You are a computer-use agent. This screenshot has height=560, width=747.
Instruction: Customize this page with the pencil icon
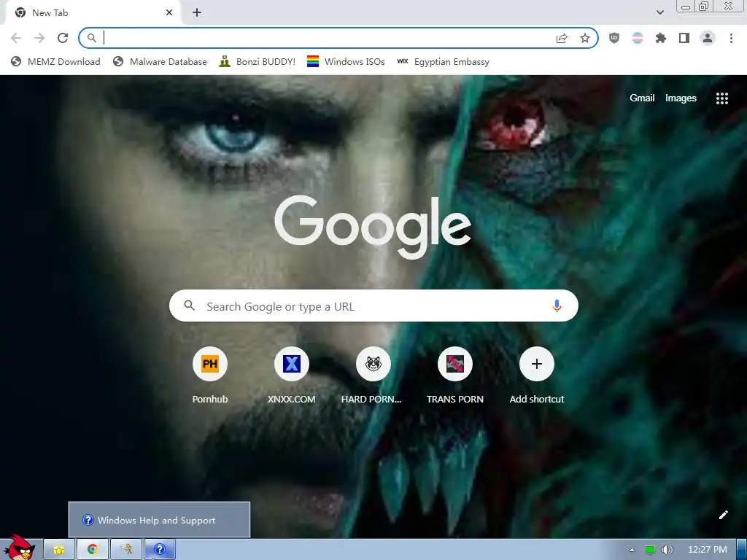point(723,515)
